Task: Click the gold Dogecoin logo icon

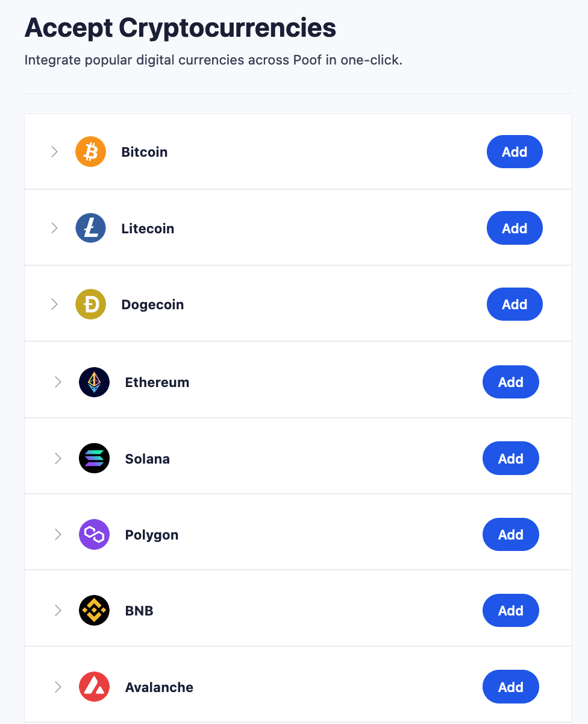Action: coord(90,304)
